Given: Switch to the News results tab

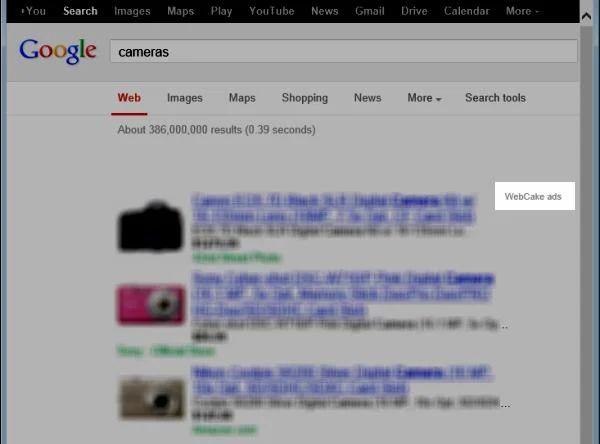Looking at the screenshot, I should (x=367, y=98).
